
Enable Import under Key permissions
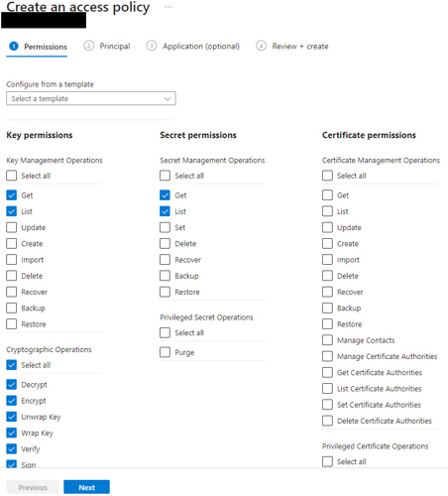coord(12,260)
